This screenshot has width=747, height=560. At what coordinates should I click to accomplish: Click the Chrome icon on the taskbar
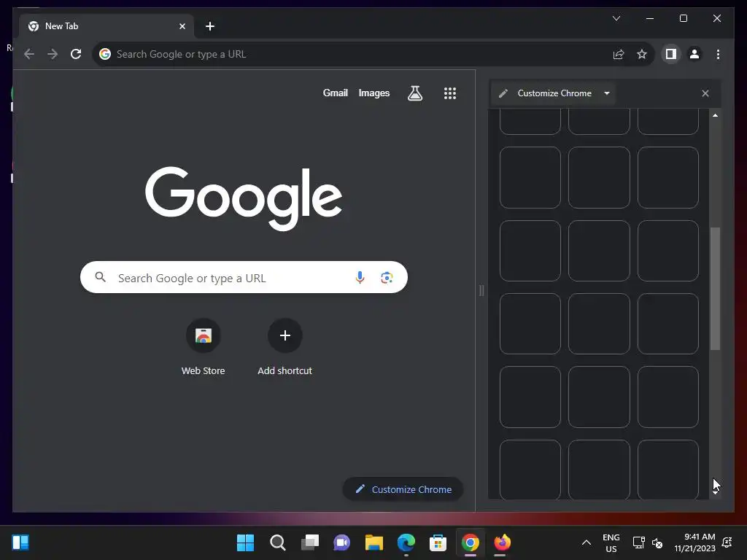coord(471,542)
